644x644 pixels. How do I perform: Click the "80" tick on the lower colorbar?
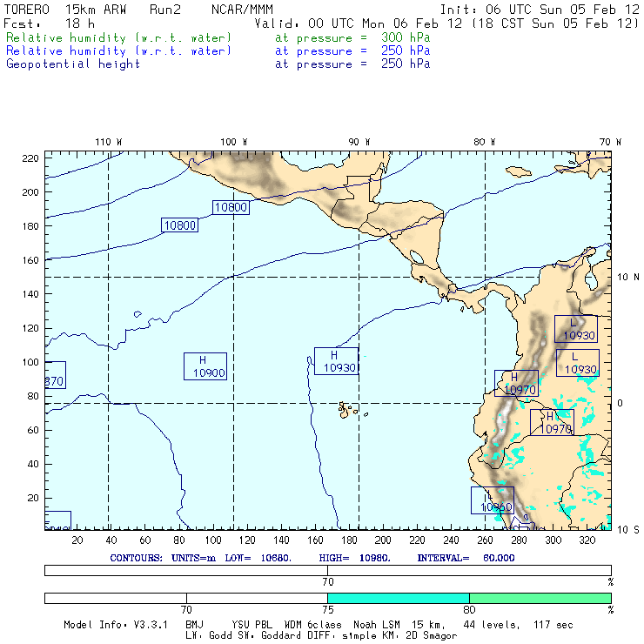(x=469, y=609)
